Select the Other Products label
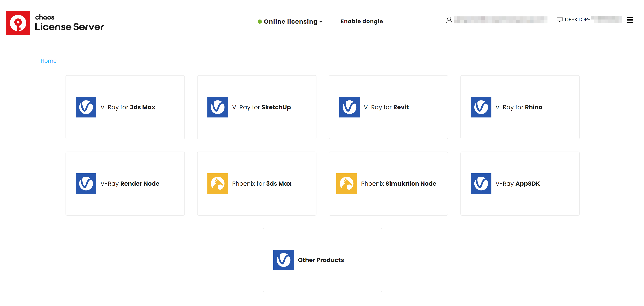Viewport: 644px width, 306px height. coord(321,260)
